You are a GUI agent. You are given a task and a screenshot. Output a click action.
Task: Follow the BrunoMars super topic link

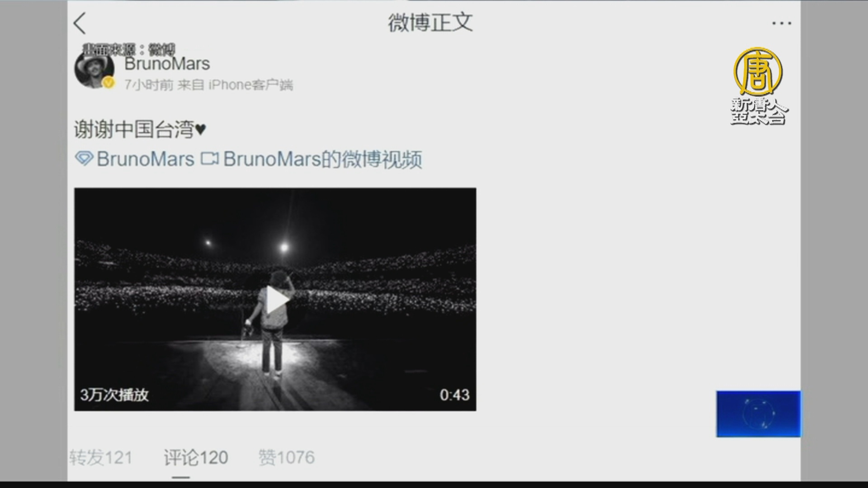point(146,159)
